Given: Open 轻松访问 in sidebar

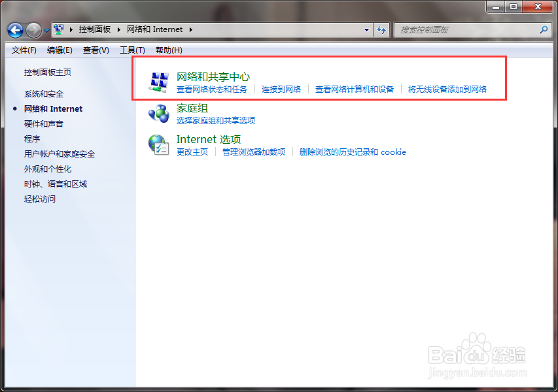Looking at the screenshot, I should [x=40, y=199].
